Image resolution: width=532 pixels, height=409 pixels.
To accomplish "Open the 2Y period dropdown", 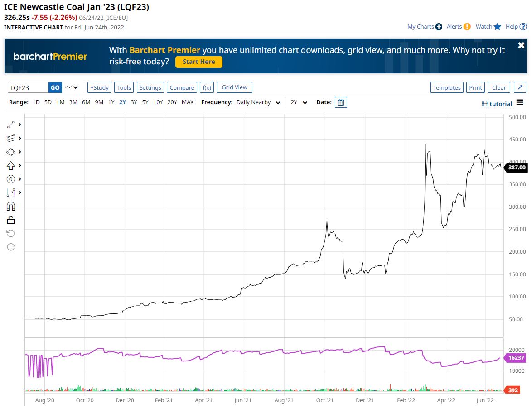I will click(299, 102).
